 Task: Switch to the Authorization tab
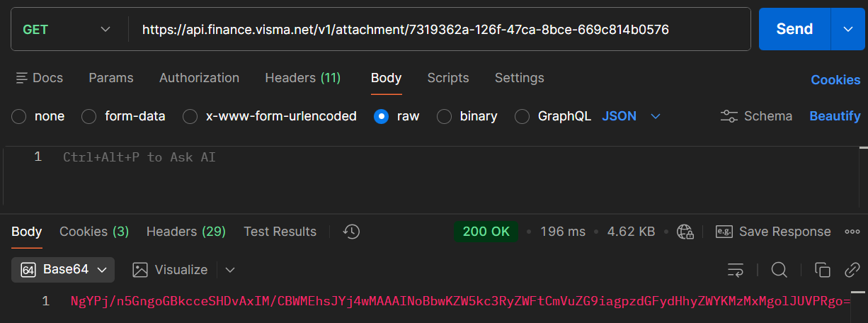(199, 78)
